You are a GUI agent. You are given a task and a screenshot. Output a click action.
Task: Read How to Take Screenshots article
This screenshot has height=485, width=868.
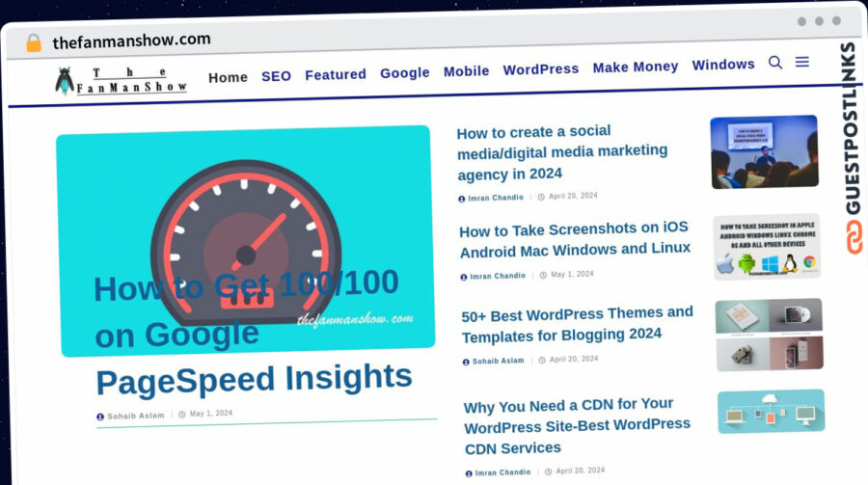click(575, 239)
